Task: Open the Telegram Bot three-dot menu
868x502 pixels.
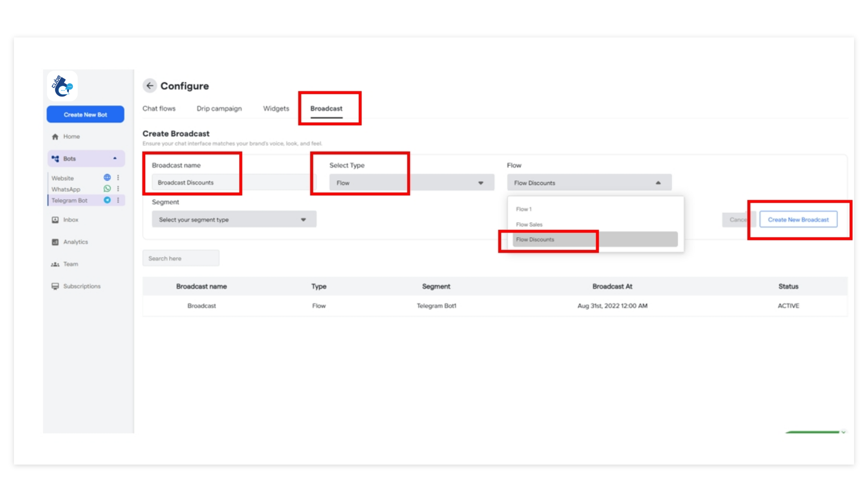Action: click(118, 200)
